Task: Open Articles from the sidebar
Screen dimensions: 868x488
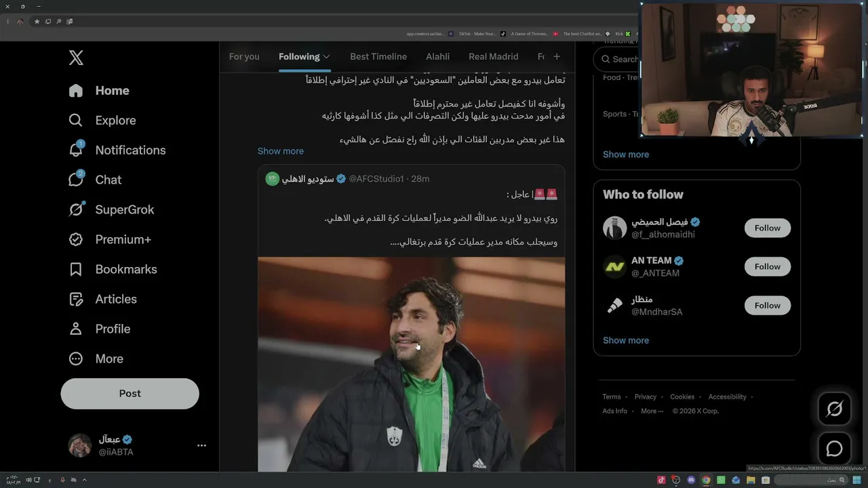Action: click(102, 300)
